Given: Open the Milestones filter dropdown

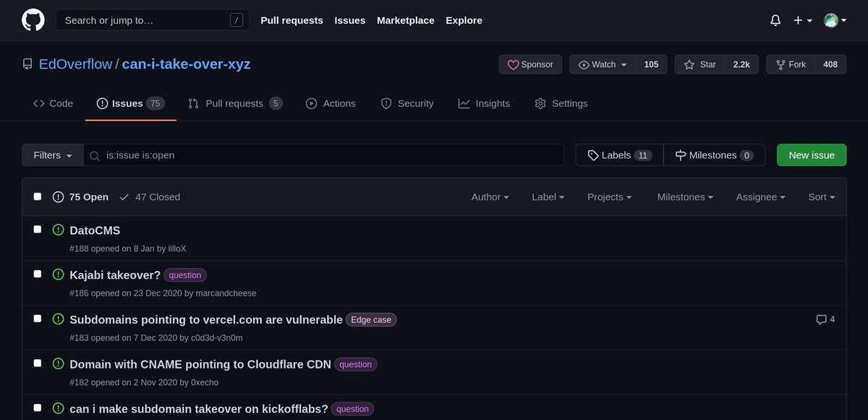Looking at the screenshot, I should 685,197.
